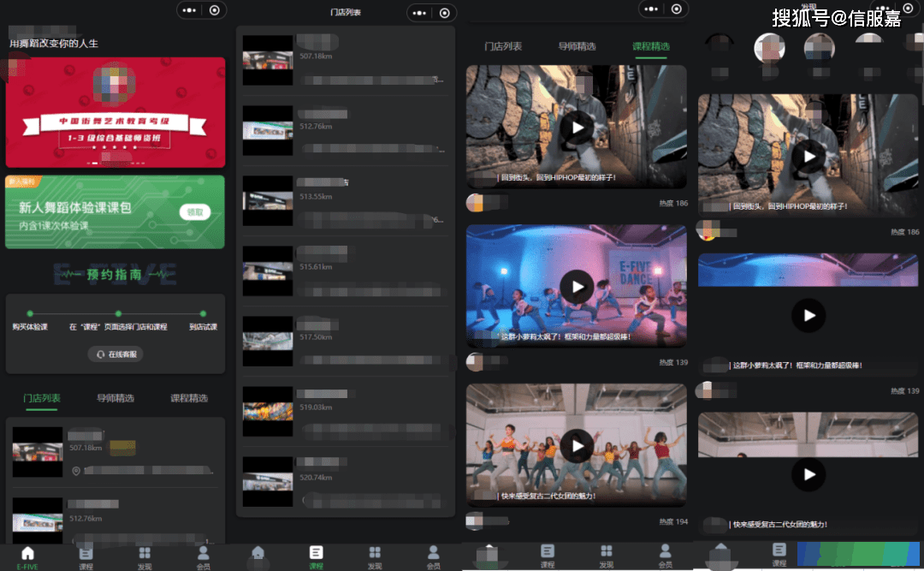Tap the 热度 194 label under 课程精选 tab
Screen dimensions: 924x571
pyautogui.click(x=673, y=521)
